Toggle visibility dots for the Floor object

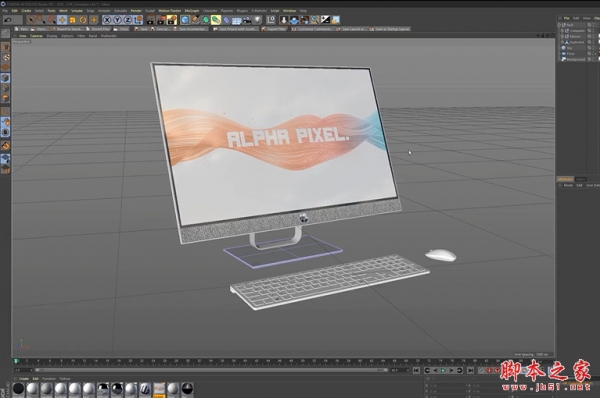[594, 54]
